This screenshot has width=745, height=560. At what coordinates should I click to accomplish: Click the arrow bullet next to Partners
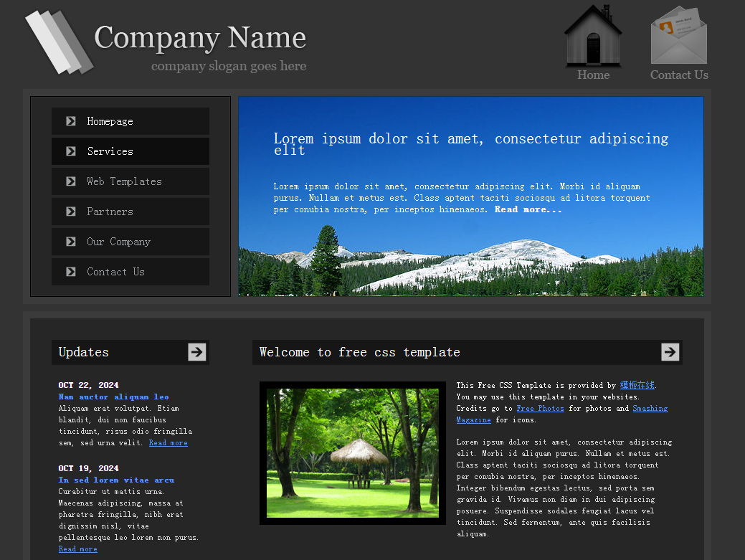[x=71, y=212]
